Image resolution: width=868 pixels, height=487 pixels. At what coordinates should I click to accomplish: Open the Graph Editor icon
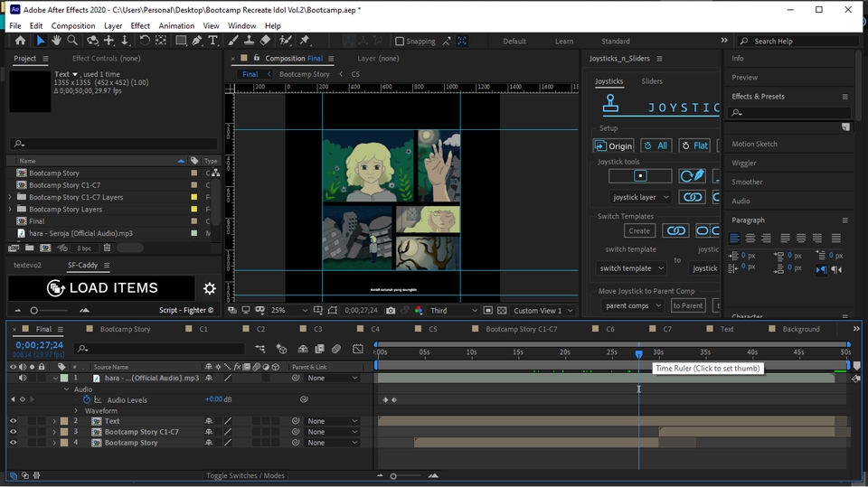click(x=358, y=349)
